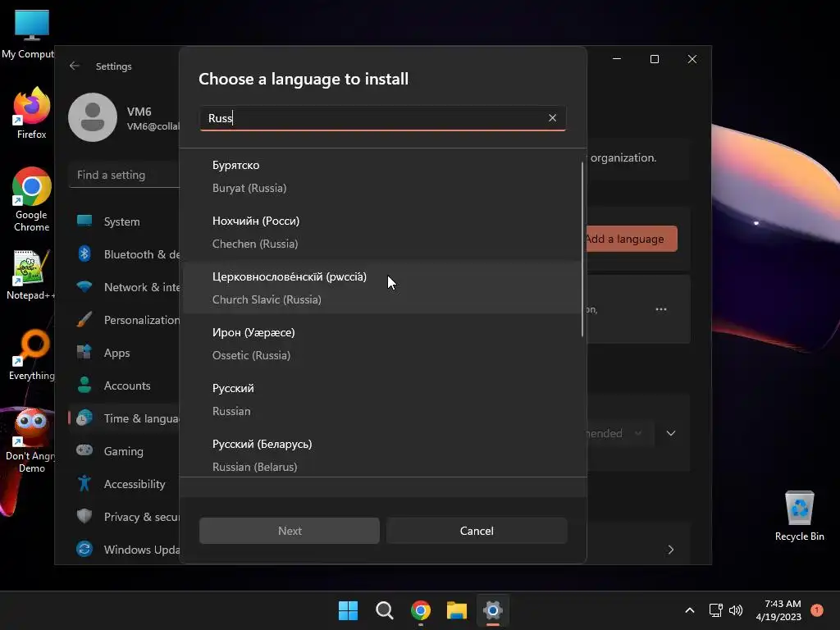Open Chrome from taskbar
This screenshot has height=630, width=840.
tap(421, 610)
